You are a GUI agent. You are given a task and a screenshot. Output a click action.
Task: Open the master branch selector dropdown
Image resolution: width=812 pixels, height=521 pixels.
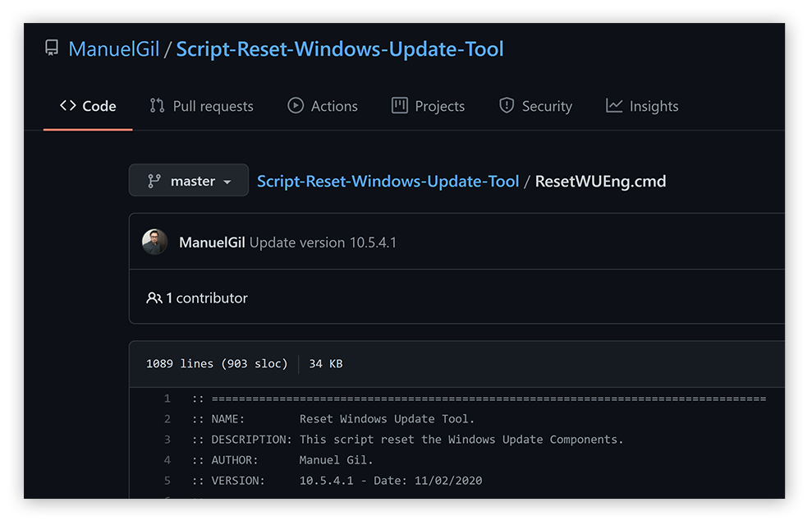[x=188, y=180]
